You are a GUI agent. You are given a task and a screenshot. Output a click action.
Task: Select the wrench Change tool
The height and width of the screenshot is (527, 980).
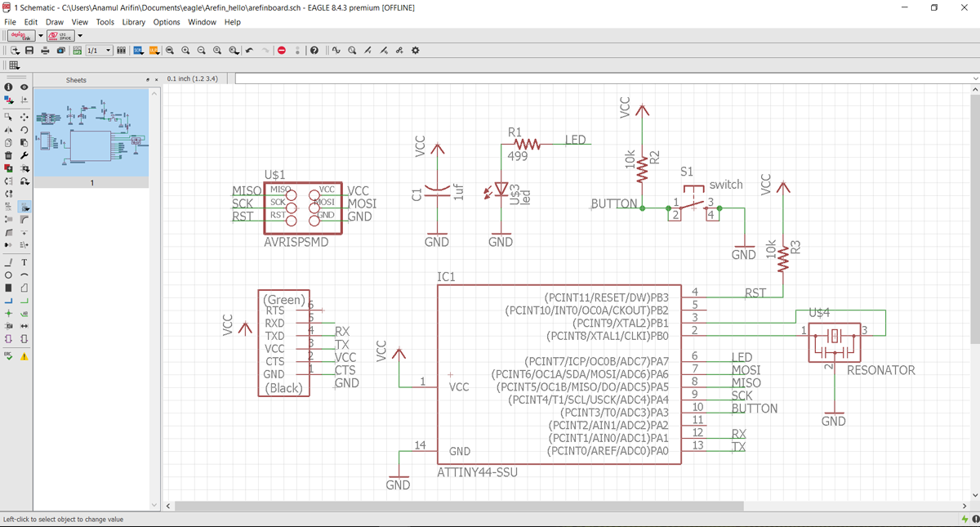24,155
